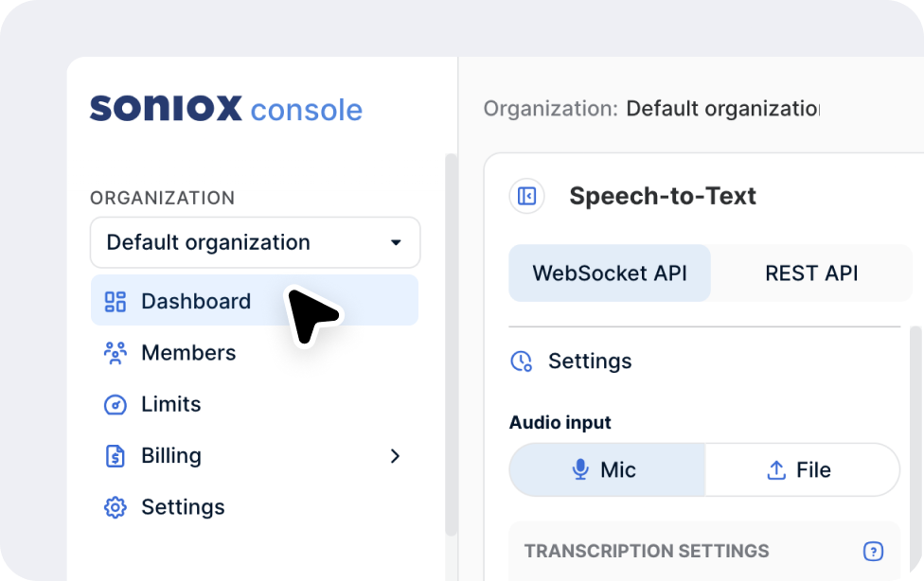Viewport: 924px width, 581px height.
Task: Click the Default organization breadcrumb text
Action: pyautogui.click(x=721, y=109)
